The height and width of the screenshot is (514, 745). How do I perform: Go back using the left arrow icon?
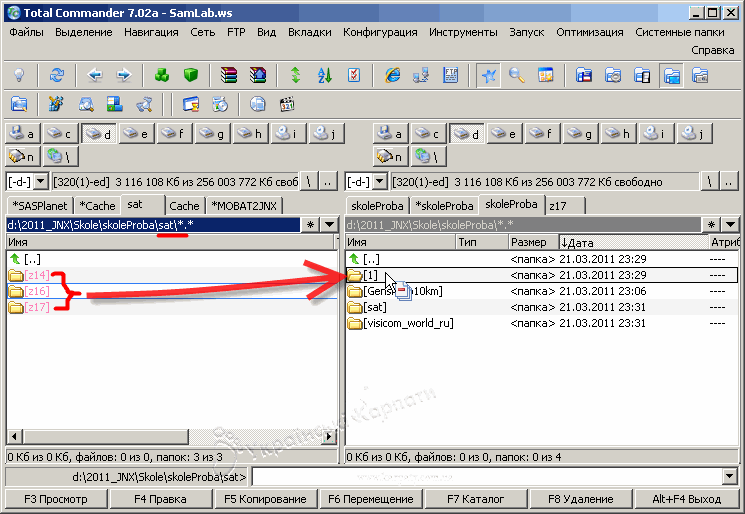click(95, 75)
